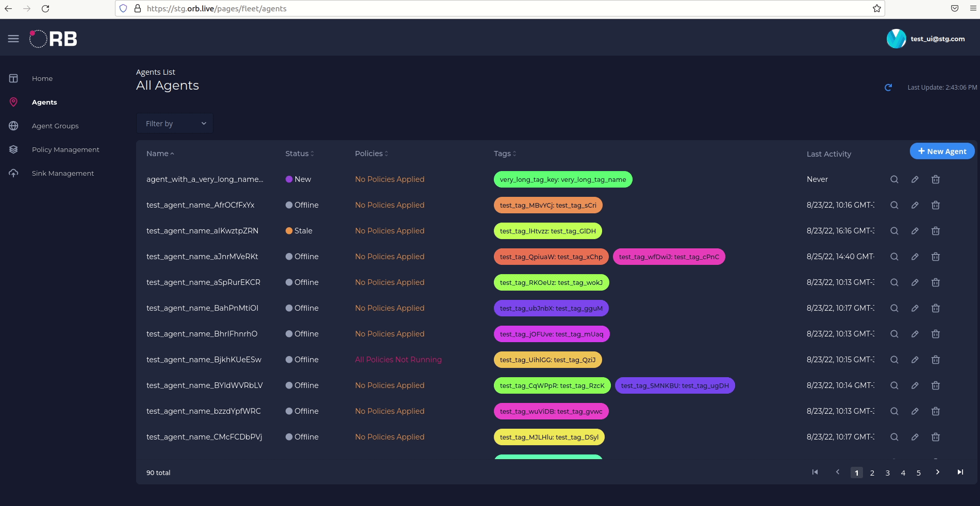Jump to last page of agents
The image size is (980, 506).
click(x=960, y=472)
